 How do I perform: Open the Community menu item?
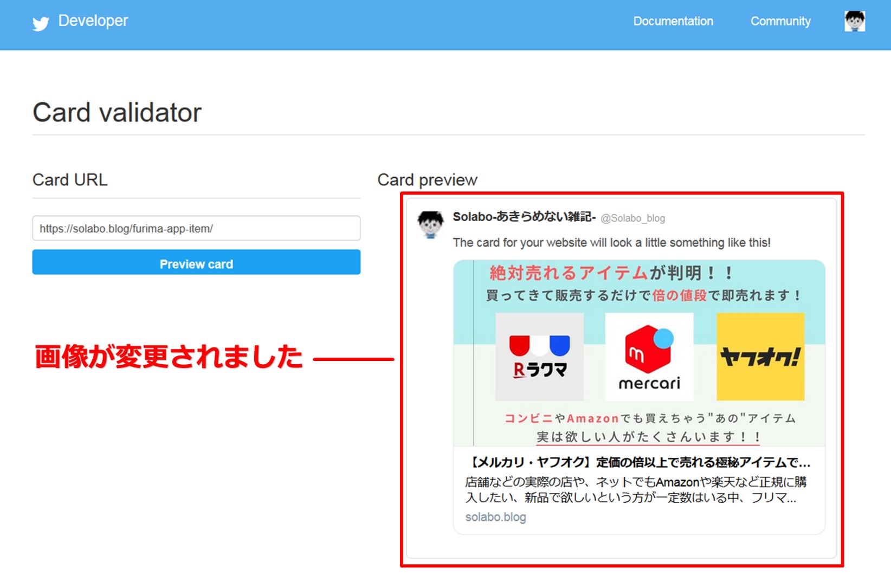pos(780,21)
